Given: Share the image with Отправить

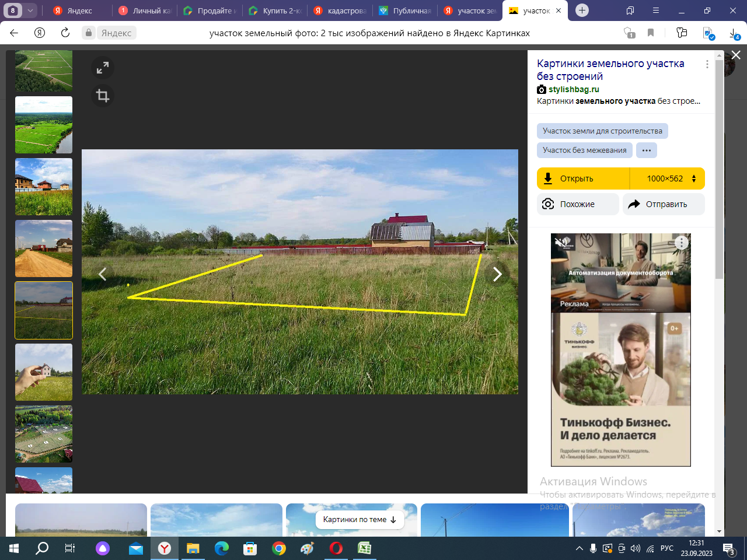Looking at the screenshot, I should click(x=664, y=204).
